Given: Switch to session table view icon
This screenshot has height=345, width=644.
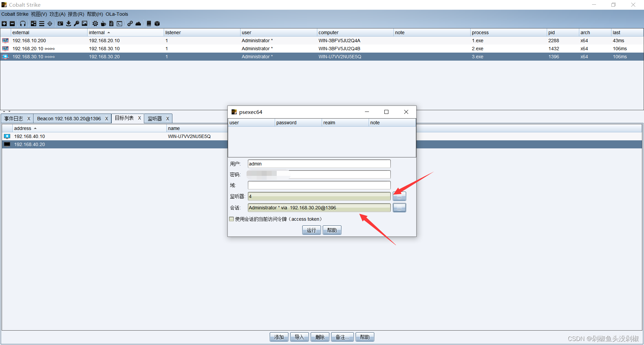Looking at the screenshot, I should (x=42, y=23).
